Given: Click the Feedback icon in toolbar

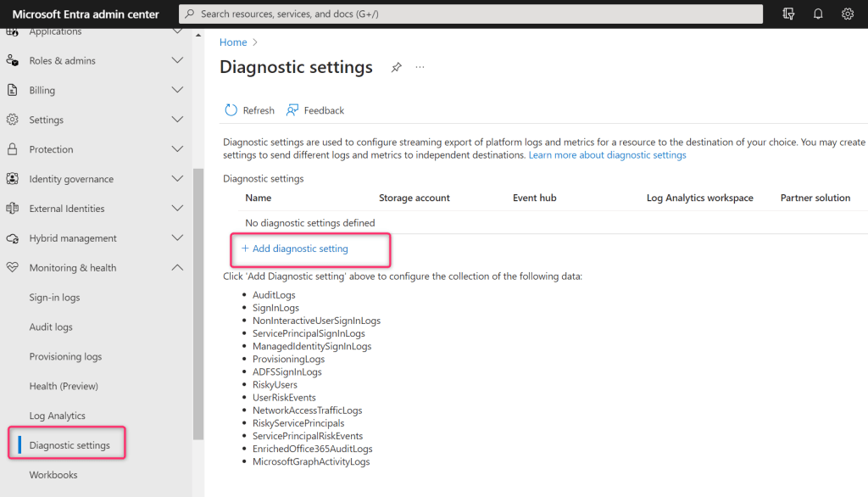Looking at the screenshot, I should coord(292,110).
